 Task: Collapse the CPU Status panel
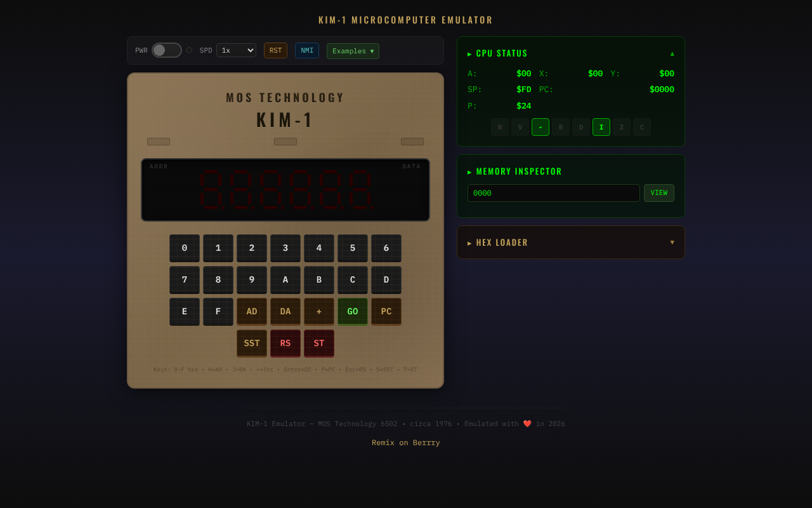pyautogui.click(x=672, y=53)
